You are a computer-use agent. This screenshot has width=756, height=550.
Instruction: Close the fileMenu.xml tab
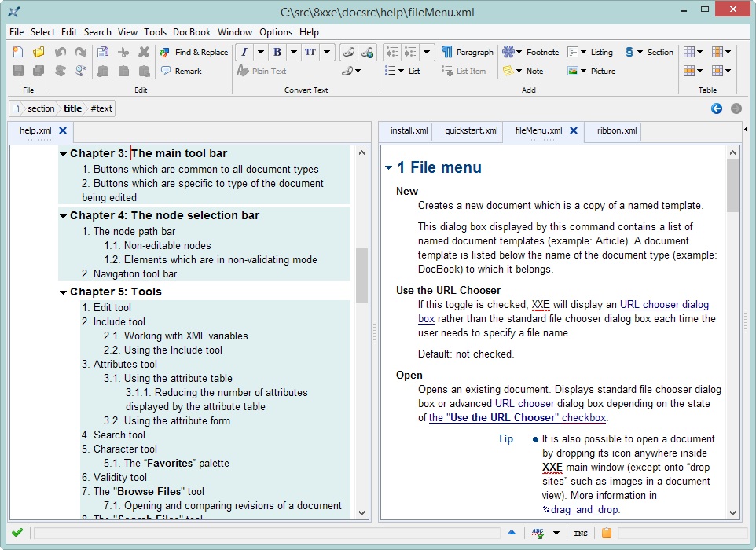574,130
